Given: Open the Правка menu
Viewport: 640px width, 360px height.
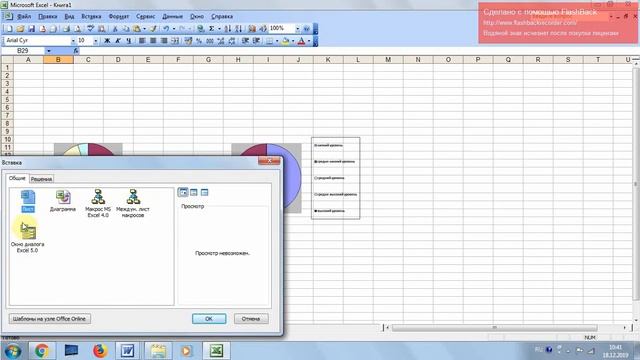Looking at the screenshot, I should pyautogui.click(x=48, y=16).
